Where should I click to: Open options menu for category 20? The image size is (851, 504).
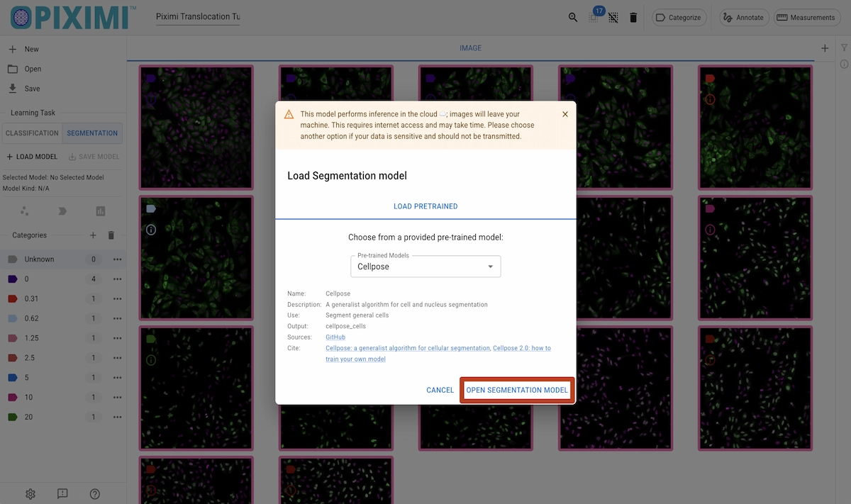118,418
